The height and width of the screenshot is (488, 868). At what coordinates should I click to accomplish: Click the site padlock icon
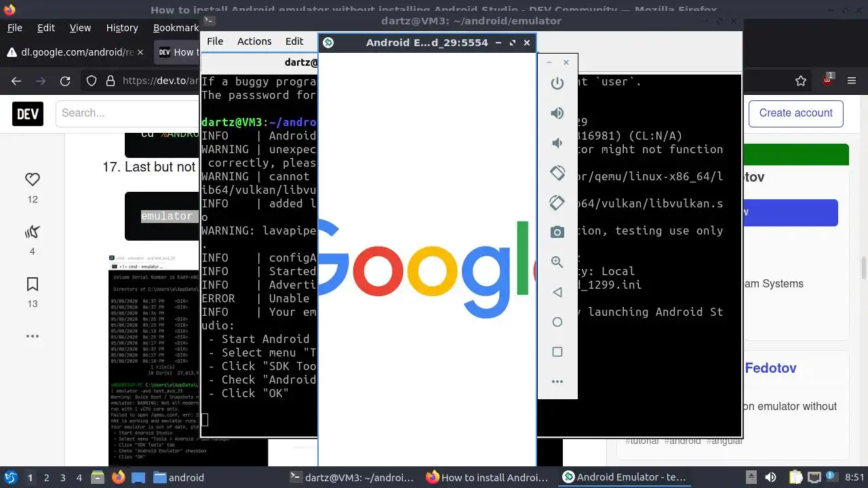click(110, 81)
